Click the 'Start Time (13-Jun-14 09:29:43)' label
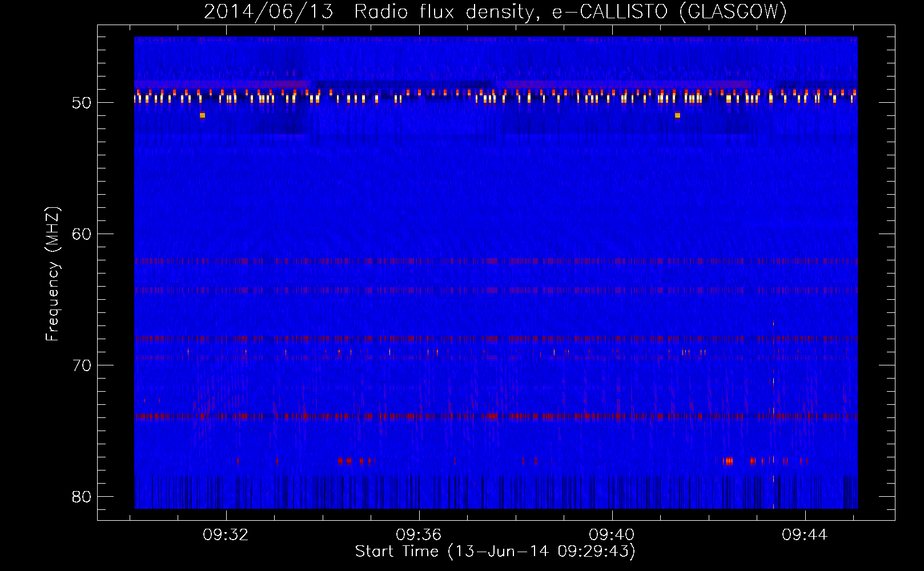The height and width of the screenshot is (571, 924). tap(495, 552)
